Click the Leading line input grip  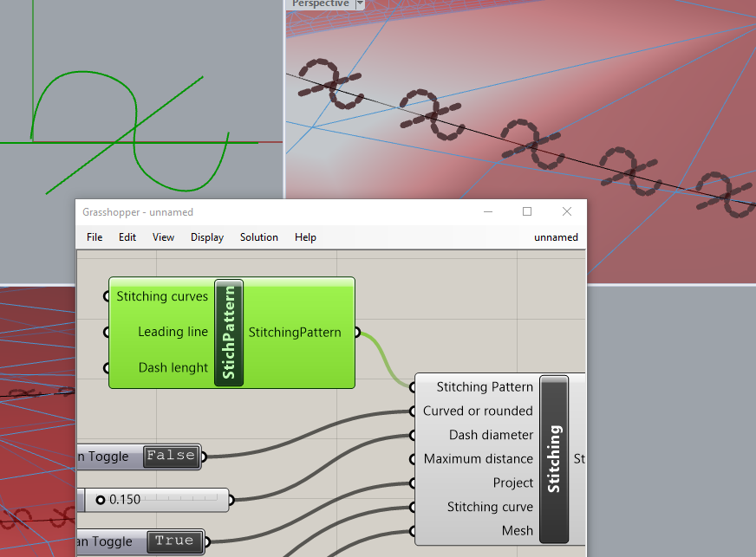click(107, 332)
